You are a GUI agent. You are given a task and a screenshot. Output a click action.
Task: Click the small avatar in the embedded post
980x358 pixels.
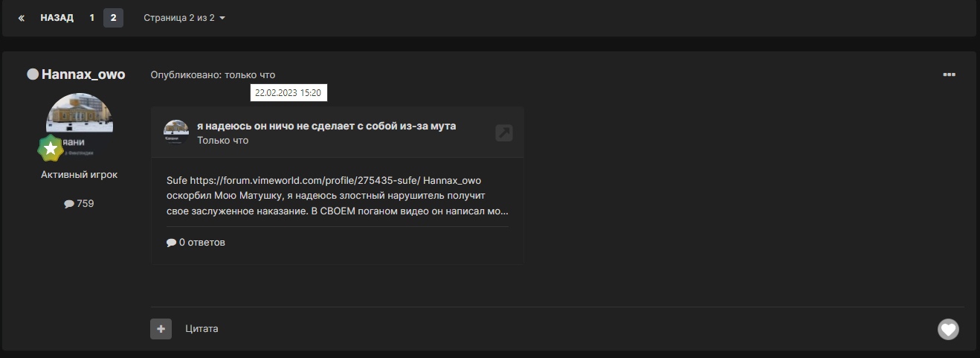176,132
